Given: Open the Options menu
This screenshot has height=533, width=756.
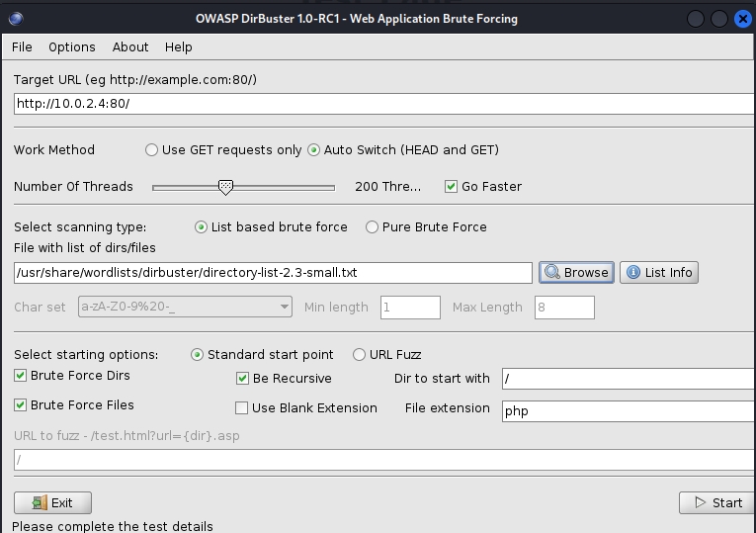Looking at the screenshot, I should [x=72, y=46].
